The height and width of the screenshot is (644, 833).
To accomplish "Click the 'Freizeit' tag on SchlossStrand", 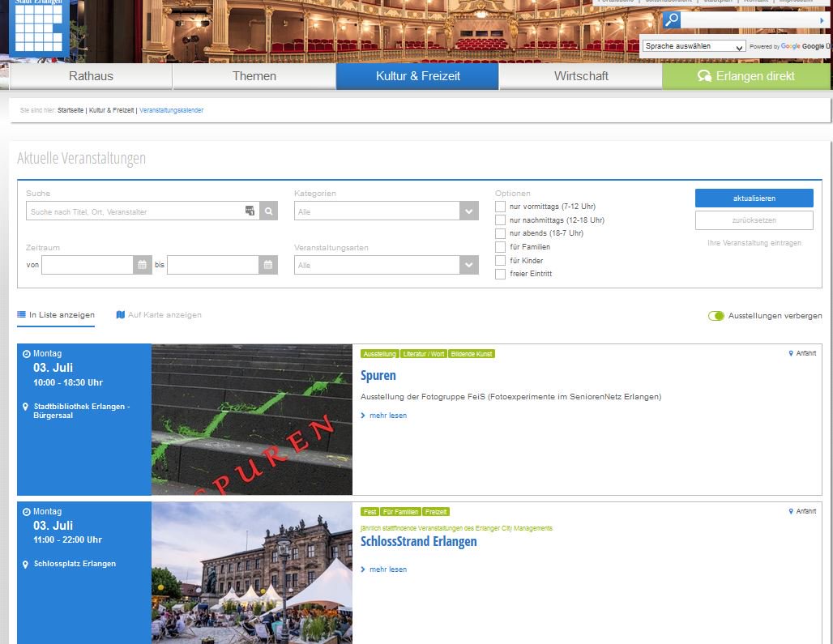I will (436, 512).
